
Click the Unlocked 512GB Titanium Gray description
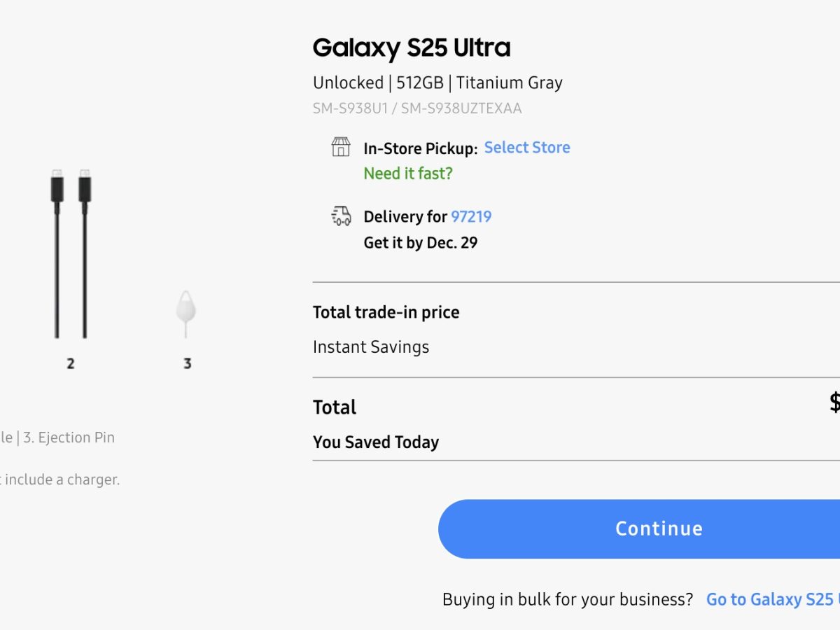point(437,83)
